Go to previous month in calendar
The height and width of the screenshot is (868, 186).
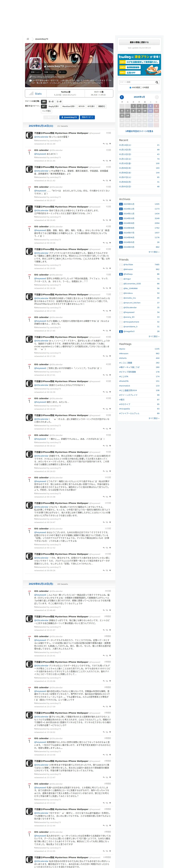(122, 97)
